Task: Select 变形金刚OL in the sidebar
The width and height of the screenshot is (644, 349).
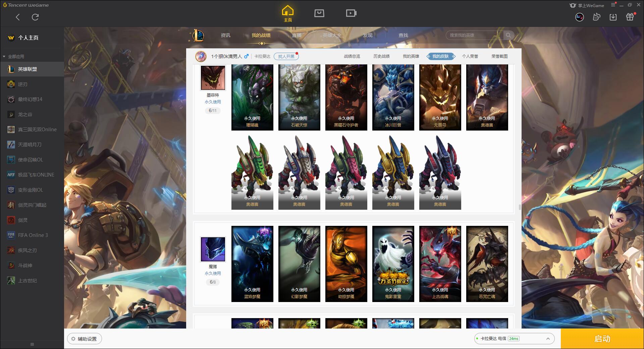Action: coord(32,190)
